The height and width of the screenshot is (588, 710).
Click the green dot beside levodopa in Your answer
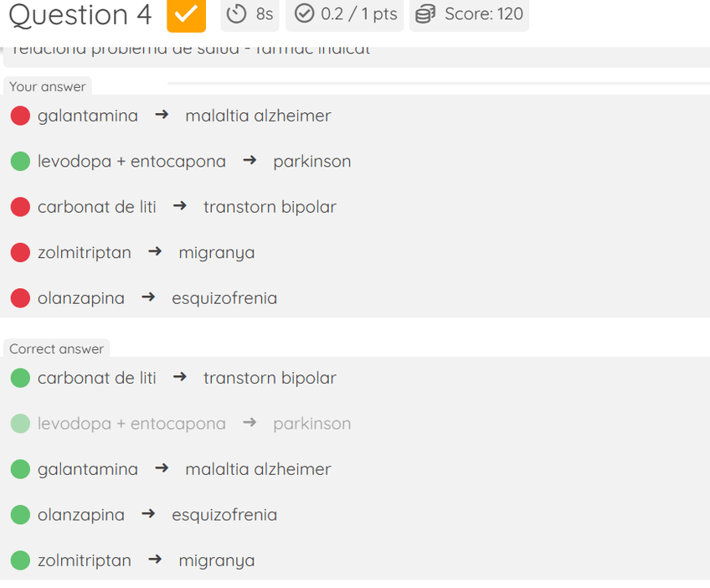point(20,161)
